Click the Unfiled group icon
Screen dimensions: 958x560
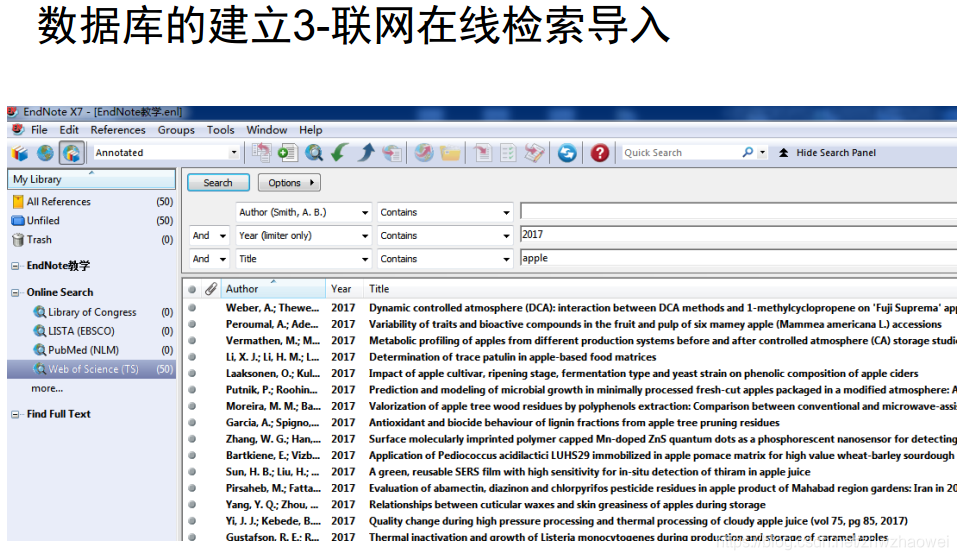(x=18, y=220)
